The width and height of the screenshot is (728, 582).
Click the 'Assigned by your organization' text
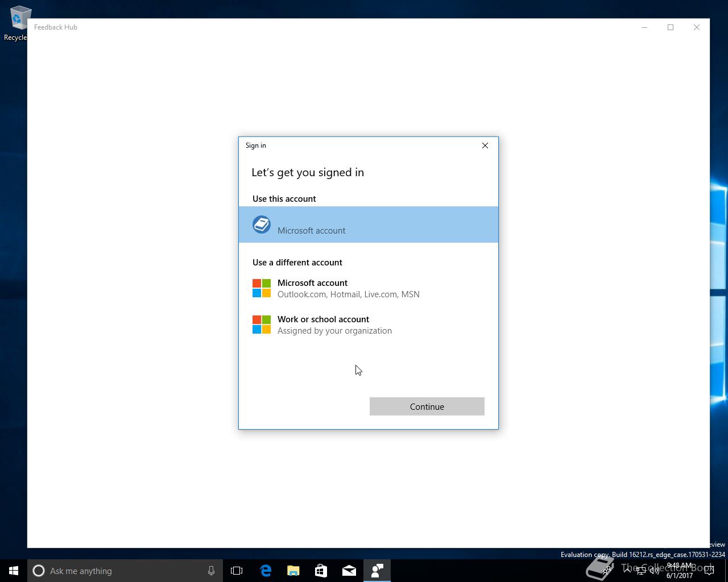(334, 331)
